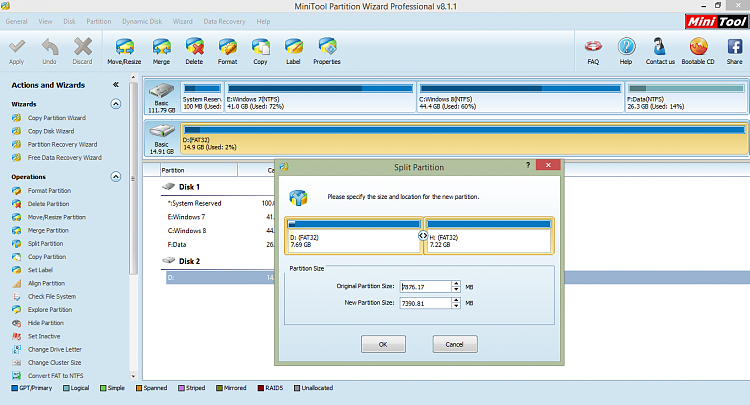The height and width of the screenshot is (405, 750).
Task: Choose Convert FAT to NTFS operation
Action: [55, 376]
